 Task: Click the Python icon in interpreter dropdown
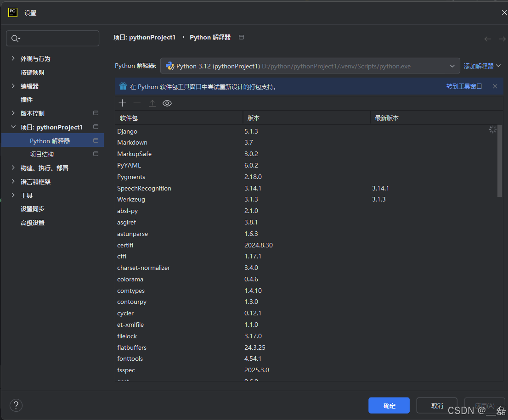(170, 66)
